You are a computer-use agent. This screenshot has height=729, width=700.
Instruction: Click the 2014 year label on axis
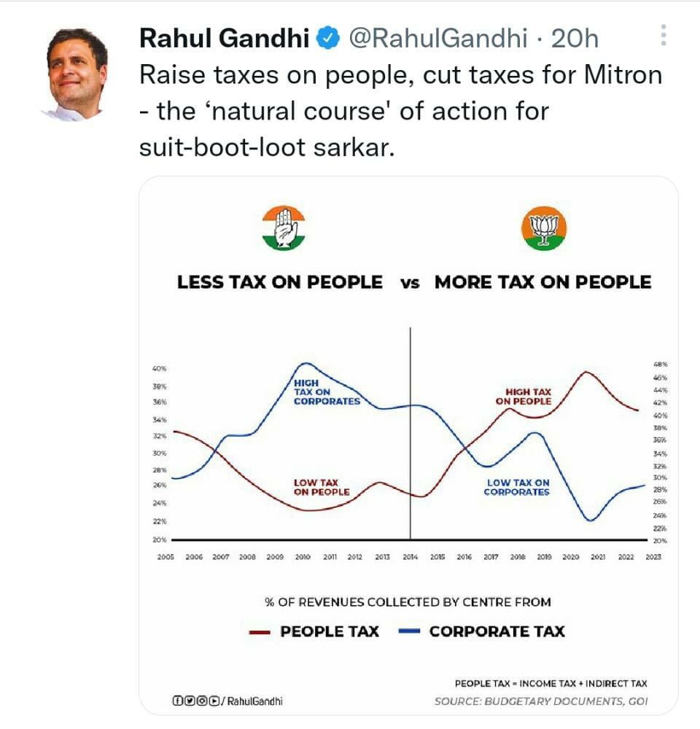(x=410, y=556)
